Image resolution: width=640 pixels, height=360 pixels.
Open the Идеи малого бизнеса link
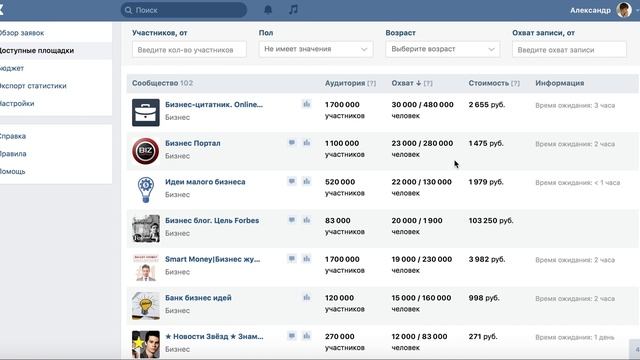tap(205, 182)
